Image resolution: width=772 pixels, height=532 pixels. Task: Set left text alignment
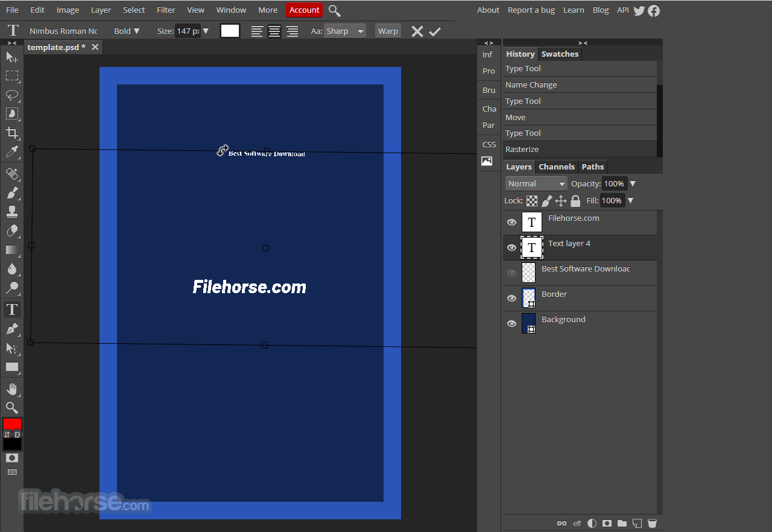click(258, 31)
